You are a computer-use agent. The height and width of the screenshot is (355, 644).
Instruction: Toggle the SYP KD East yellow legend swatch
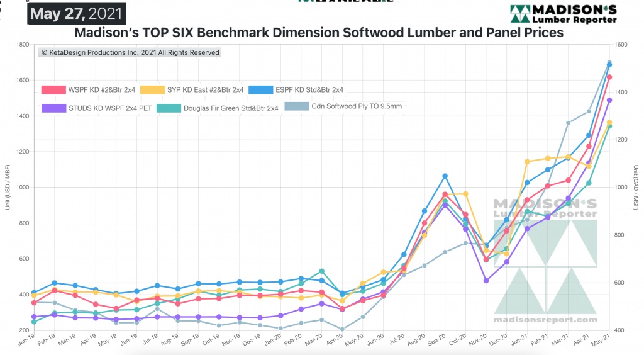click(152, 90)
